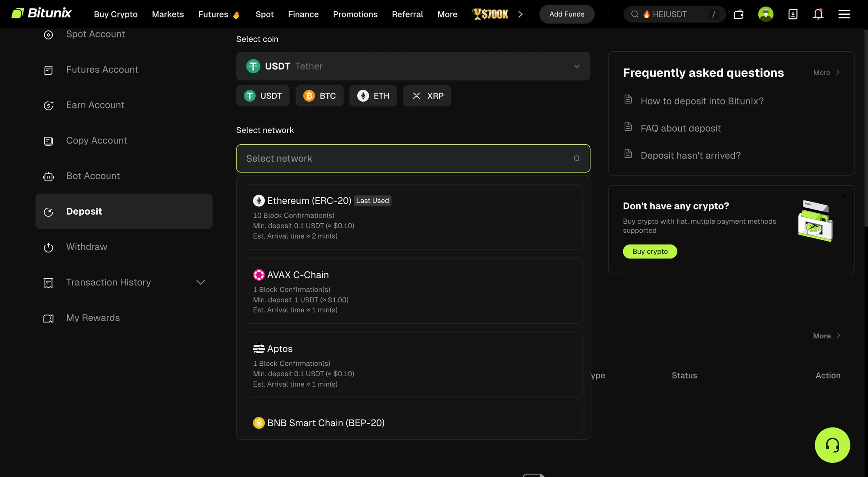Click the Aptos logo icon
This screenshot has height=477, width=868.
[x=259, y=349]
